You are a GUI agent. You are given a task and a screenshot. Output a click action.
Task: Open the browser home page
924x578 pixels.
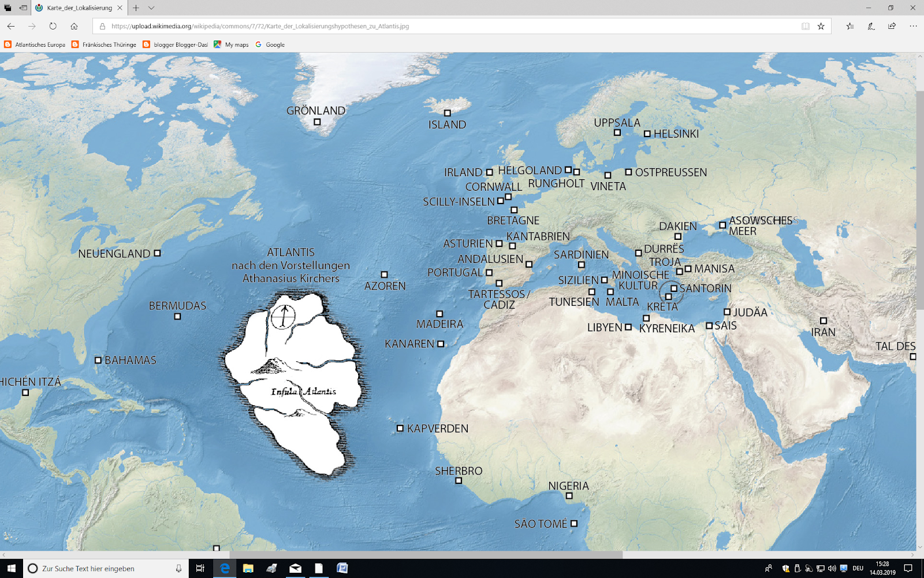(x=74, y=26)
